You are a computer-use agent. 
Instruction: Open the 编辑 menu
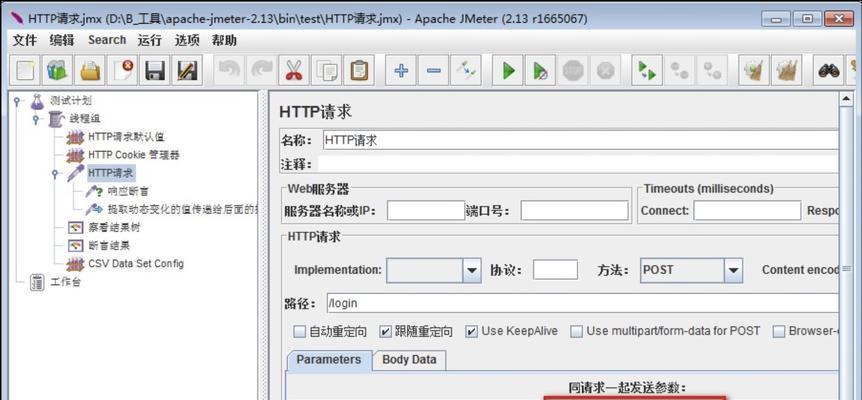[x=62, y=40]
